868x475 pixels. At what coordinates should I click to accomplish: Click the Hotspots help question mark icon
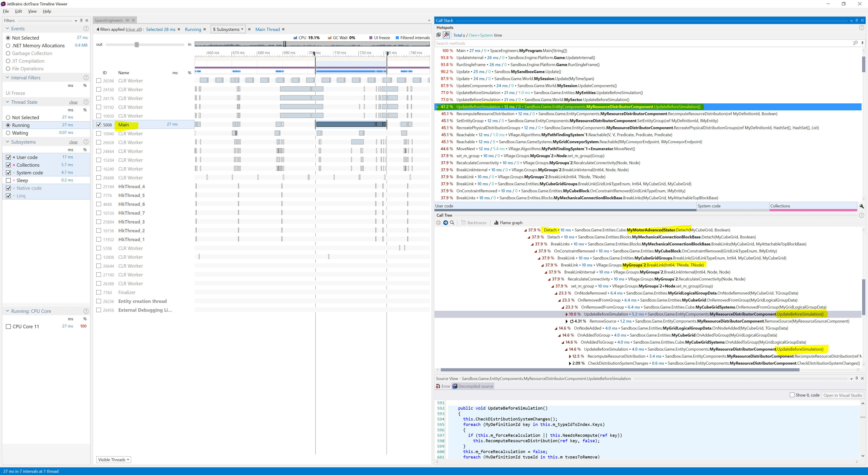861,28
